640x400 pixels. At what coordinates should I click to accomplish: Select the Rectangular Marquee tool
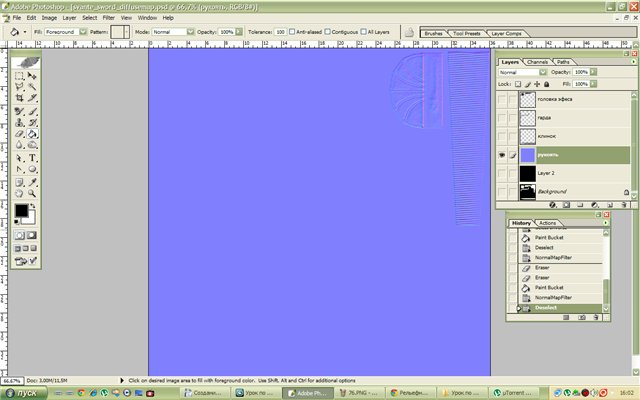[19, 76]
